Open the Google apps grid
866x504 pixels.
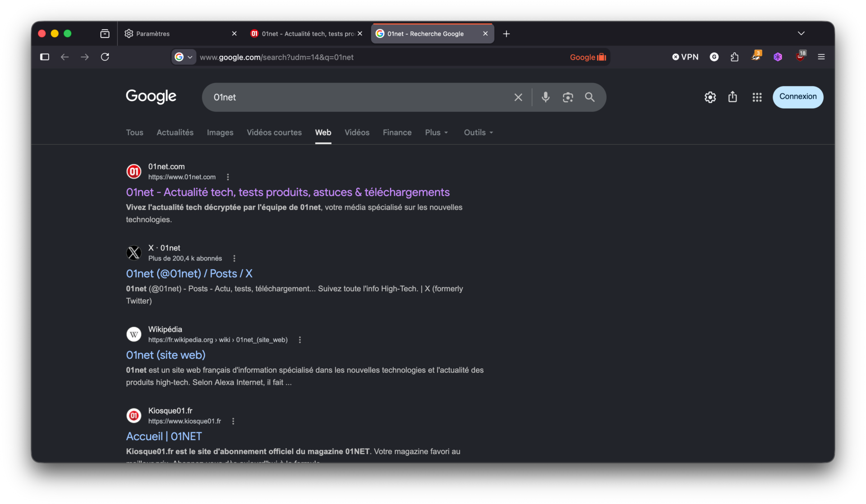tap(757, 97)
